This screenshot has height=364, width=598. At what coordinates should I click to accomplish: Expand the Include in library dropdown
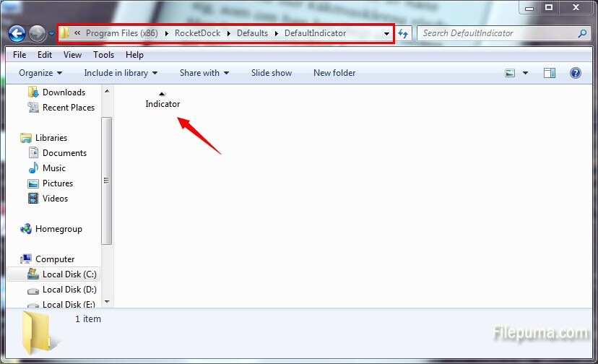point(120,73)
